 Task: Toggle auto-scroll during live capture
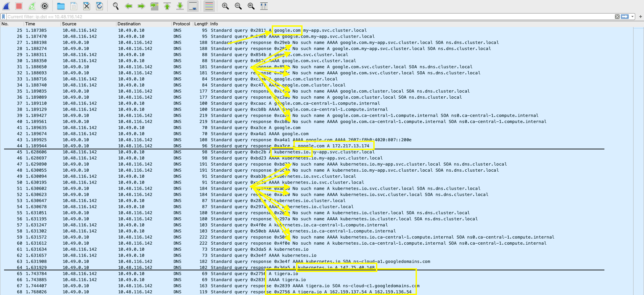193,6
